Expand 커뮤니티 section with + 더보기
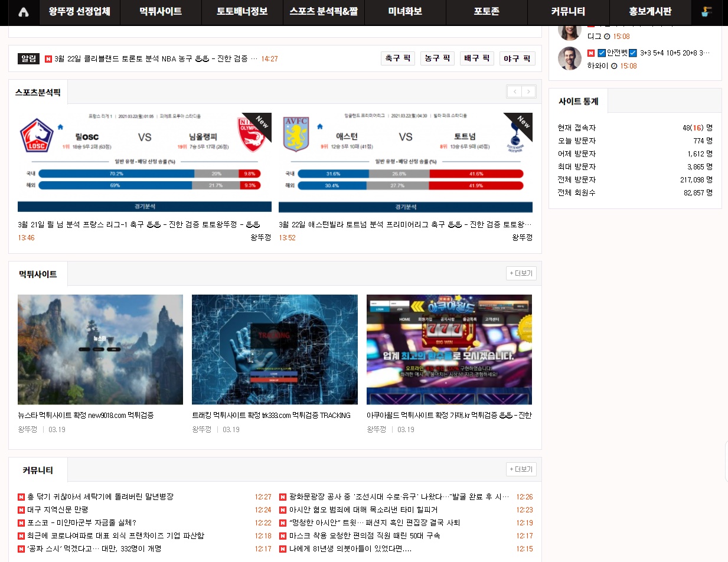The image size is (728, 562). pyautogui.click(x=521, y=469)
